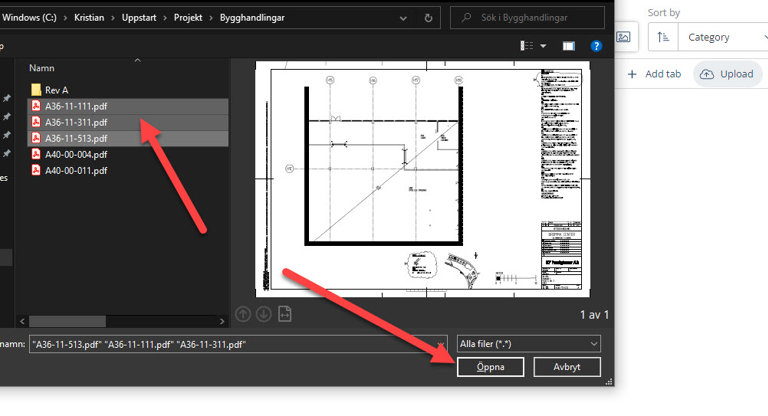The height and width of the screenshot is (416, 768).
Task: Click the previous page arrow under preview
Action: pos(243,314)
